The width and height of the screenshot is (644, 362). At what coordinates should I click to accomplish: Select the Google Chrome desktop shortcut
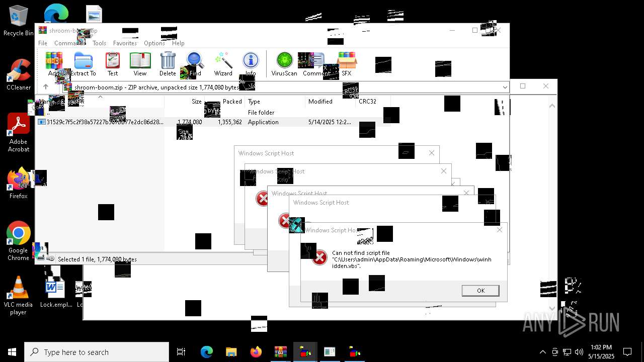[x=18, y=241]
